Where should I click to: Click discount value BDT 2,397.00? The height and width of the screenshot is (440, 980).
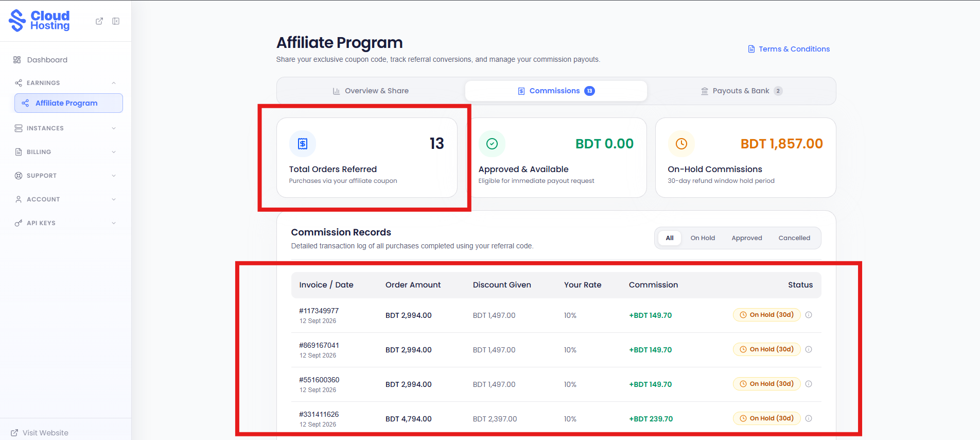click(x=495, y=419)
